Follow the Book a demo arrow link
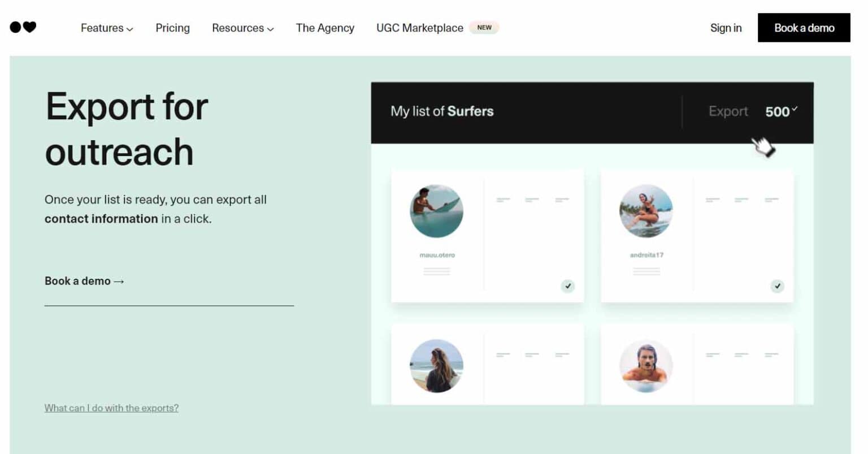Viewport: 868px width, 454px height. pos(84,281)
